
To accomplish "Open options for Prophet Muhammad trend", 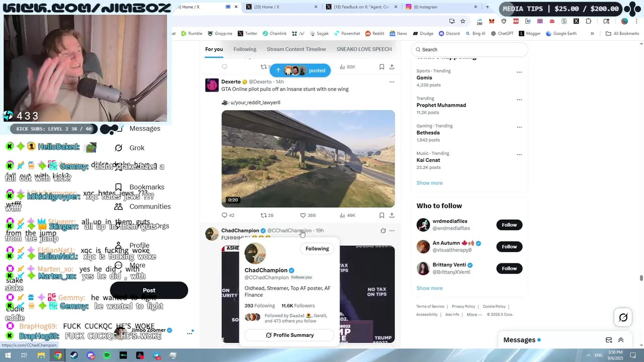I will (519, 100).
